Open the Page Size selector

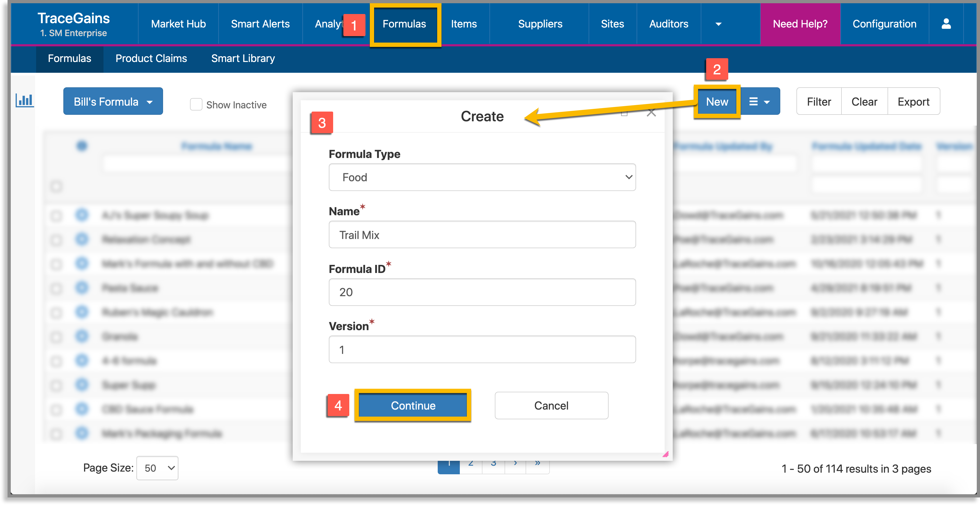pyautogui.click(x=157, y=468)
